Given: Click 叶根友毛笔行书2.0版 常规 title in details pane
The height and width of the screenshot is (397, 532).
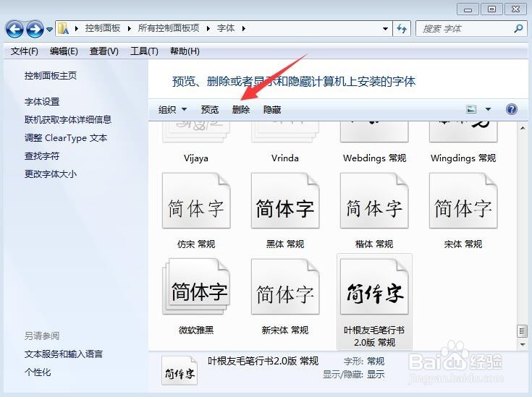Looking at the screenshot, I should coord(263,361).
